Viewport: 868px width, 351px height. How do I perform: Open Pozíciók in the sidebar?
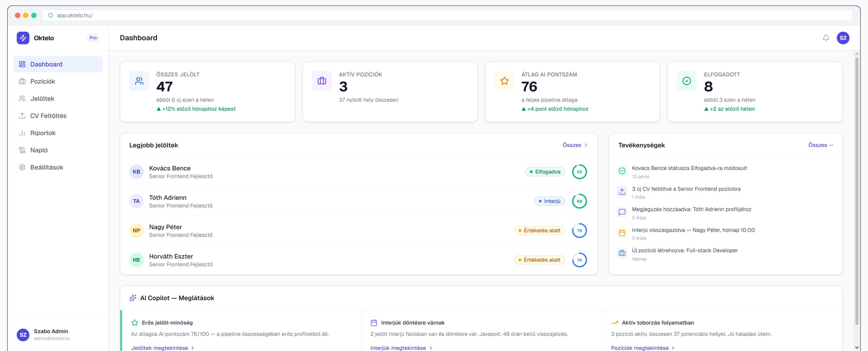pyautogui.click(x=43, y=81)
